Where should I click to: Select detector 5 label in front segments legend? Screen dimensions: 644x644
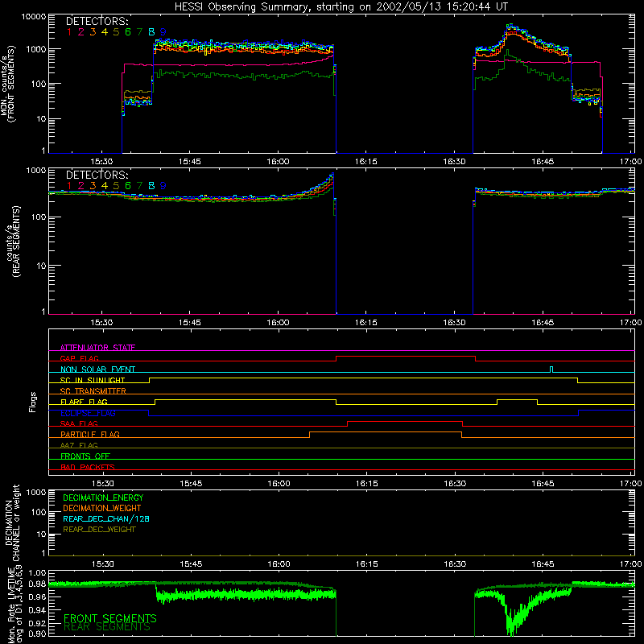[x=116, y=32]
